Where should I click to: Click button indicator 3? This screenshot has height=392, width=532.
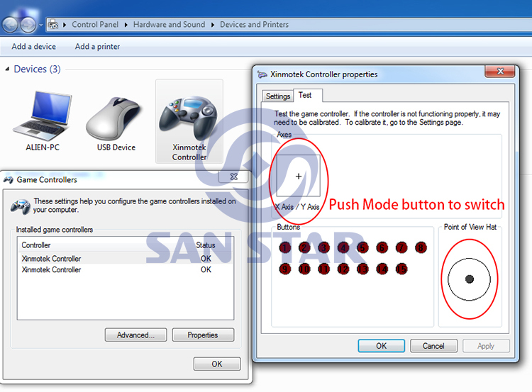(x=323, y=247)
